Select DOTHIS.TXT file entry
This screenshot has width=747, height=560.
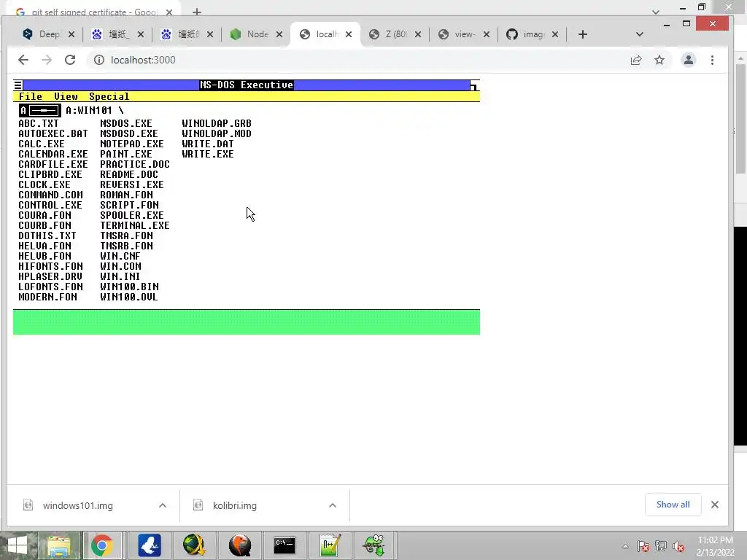tap(47, 236)
